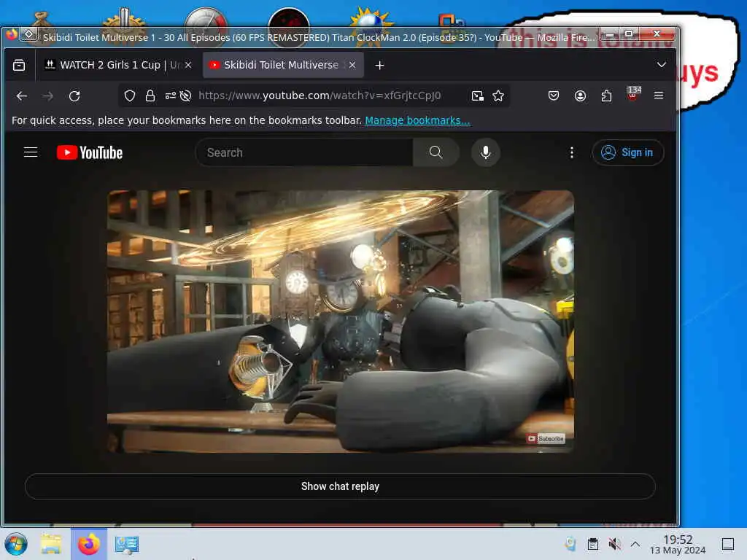Close the Skibidi Toilet Multiverse tab
The height and width of the screenshot is (560, 747).
click(352, 65)
